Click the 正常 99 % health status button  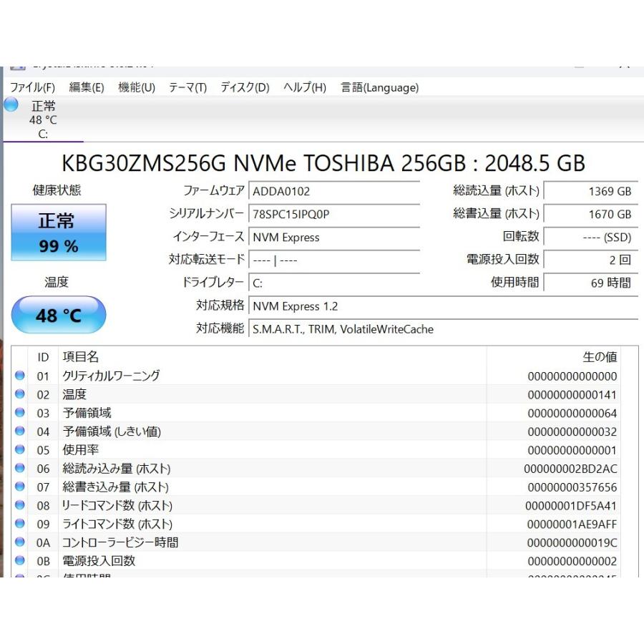59,233
